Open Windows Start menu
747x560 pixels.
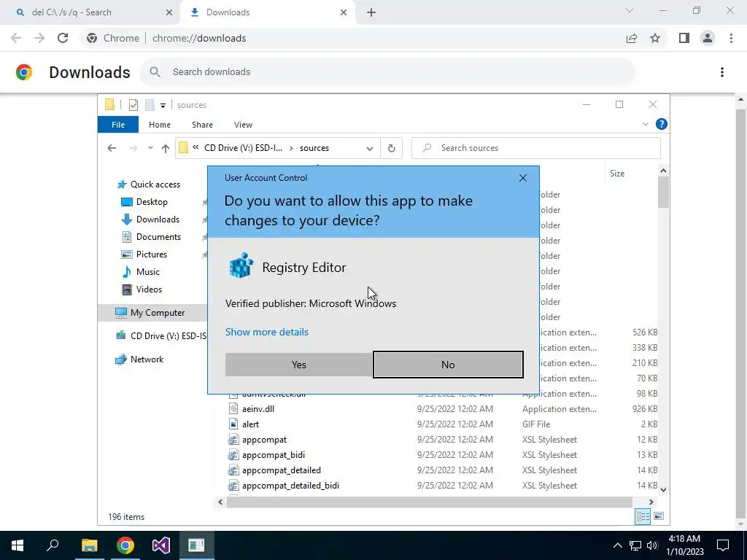[x=18, y=545]
